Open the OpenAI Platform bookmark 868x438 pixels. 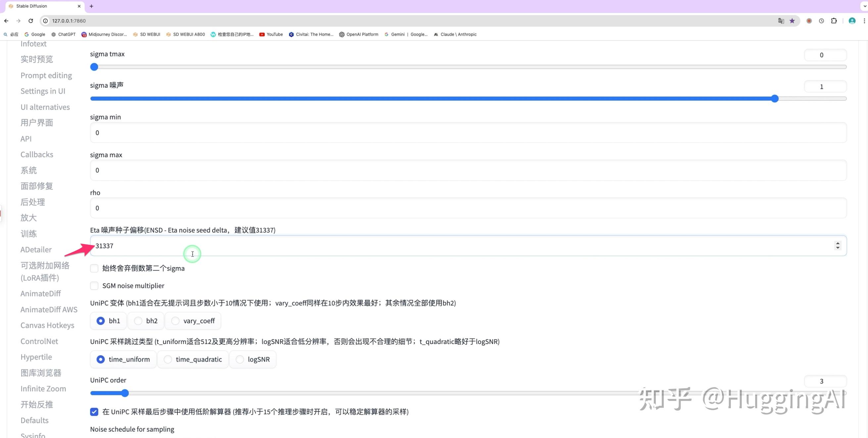(358, 34)
